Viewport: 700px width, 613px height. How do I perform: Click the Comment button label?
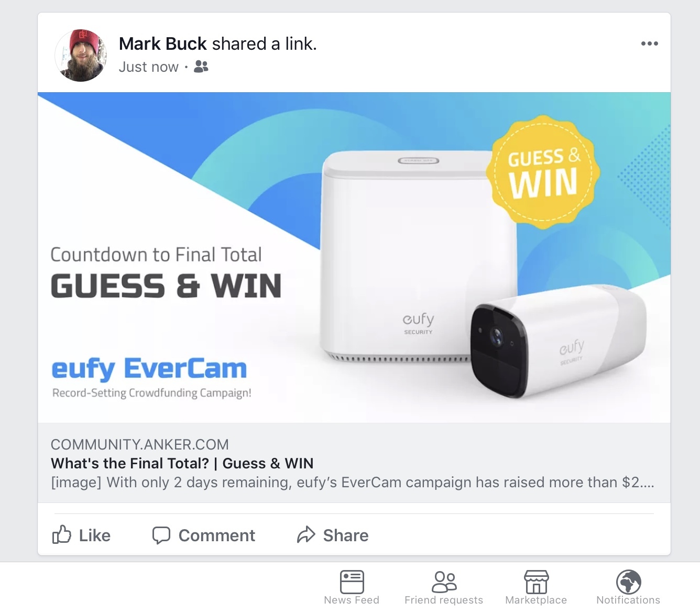217,535
